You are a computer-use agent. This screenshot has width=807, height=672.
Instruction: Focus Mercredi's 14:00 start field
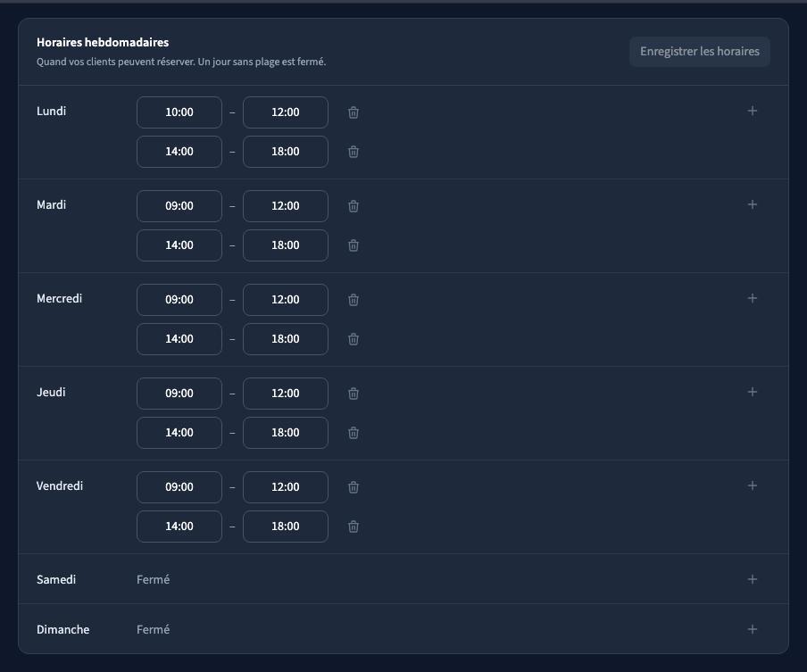(179, 339)
